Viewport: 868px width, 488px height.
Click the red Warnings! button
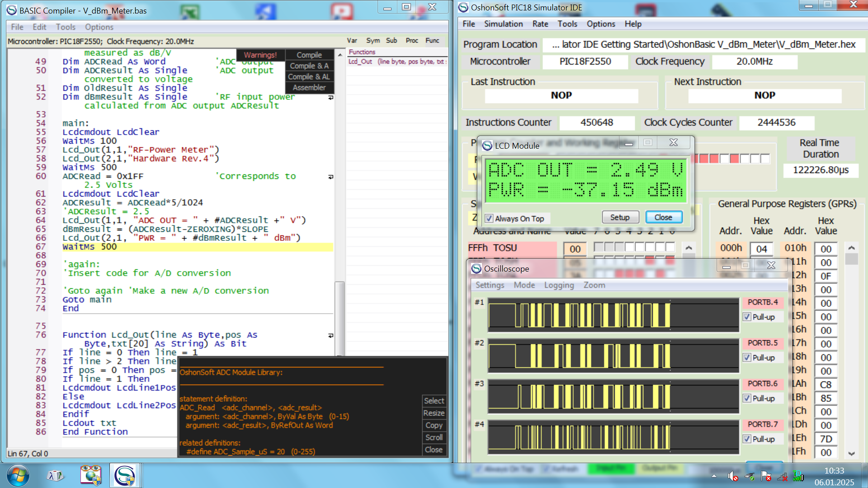click(260, 55)
